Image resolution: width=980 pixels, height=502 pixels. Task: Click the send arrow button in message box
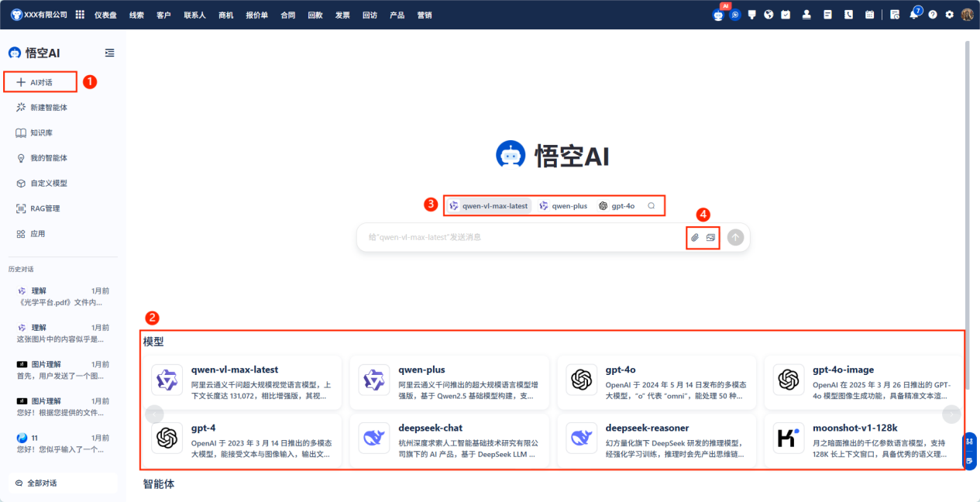point(736,237)
